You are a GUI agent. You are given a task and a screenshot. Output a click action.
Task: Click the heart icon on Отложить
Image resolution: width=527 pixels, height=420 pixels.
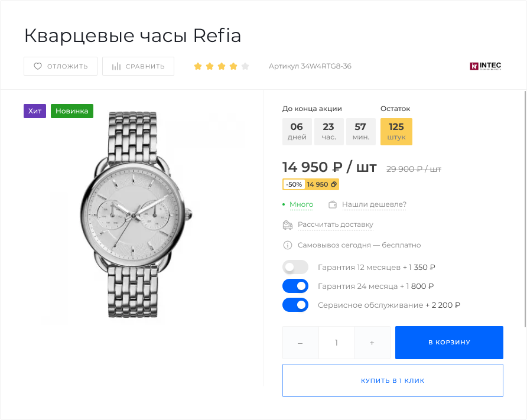pyautogui.click(x=38, y=66)
